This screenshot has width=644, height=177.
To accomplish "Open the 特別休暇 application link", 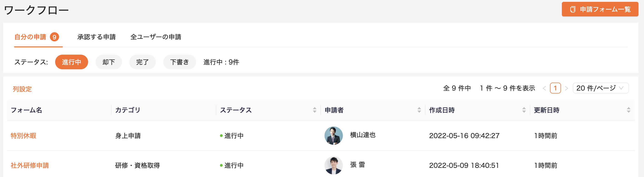I will pyautogui.click(x=24, y=136).
